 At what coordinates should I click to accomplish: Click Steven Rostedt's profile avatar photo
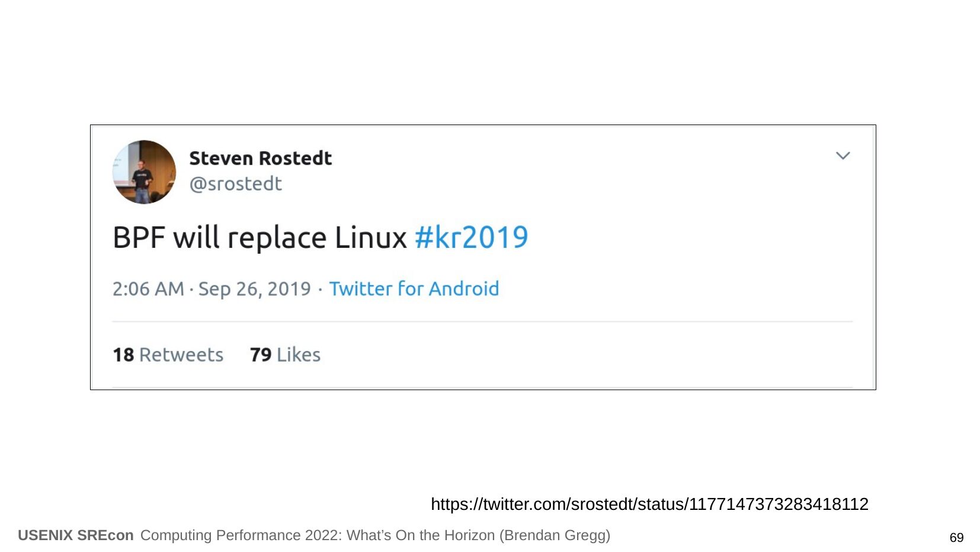(x=144, y=172)
